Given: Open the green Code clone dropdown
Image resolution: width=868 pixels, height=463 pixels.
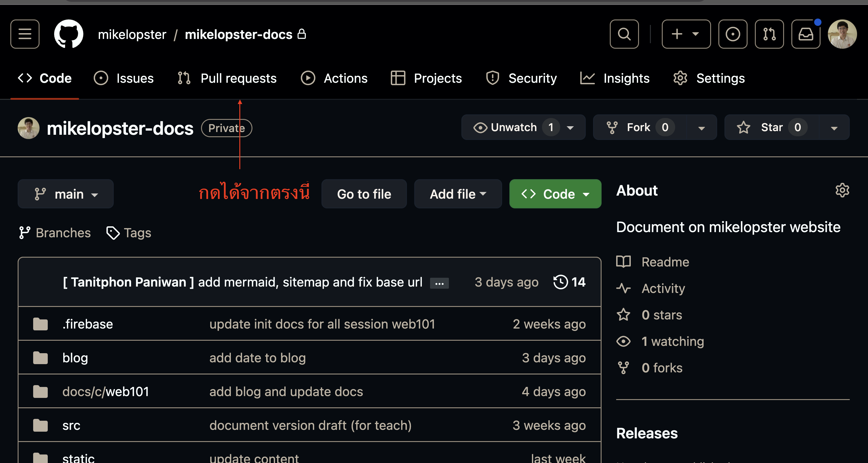Looking at the screenshot, I should click(555, 194).
